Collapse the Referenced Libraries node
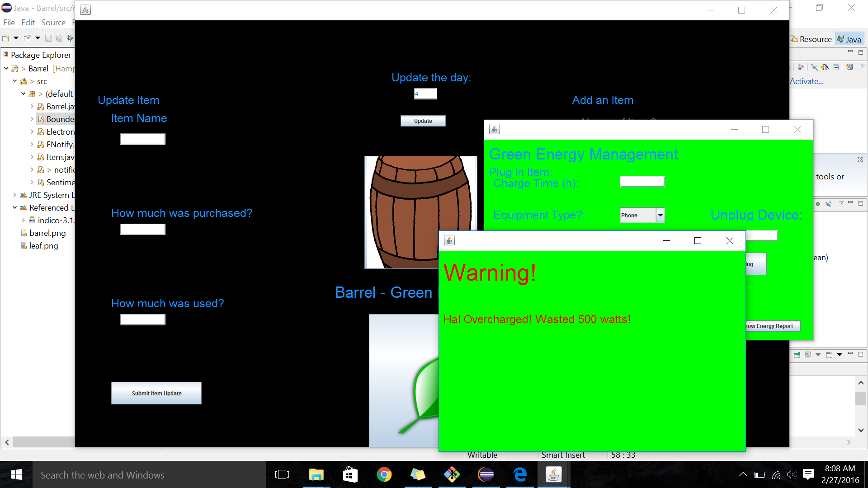 15,208
